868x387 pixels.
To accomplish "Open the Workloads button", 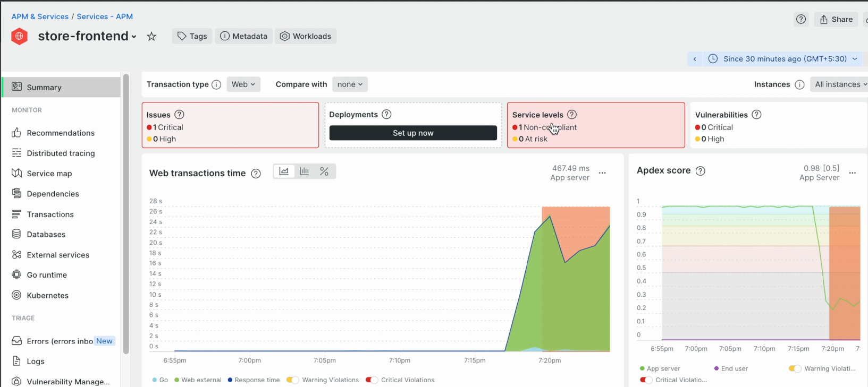I will tap(306, 36).
